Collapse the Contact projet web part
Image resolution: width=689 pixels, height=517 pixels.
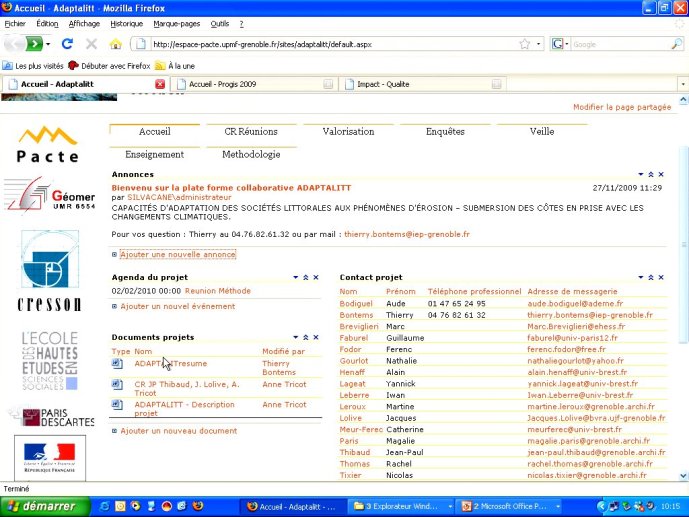(651, 277)
